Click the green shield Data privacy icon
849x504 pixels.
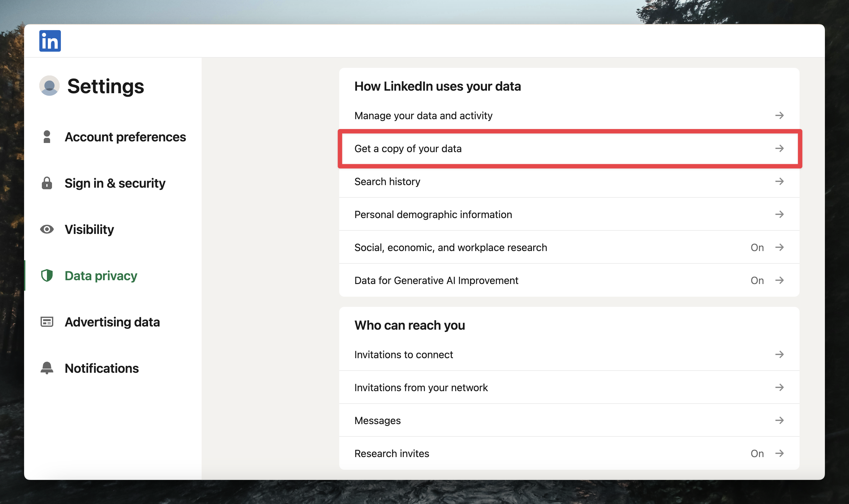(47, 275)
